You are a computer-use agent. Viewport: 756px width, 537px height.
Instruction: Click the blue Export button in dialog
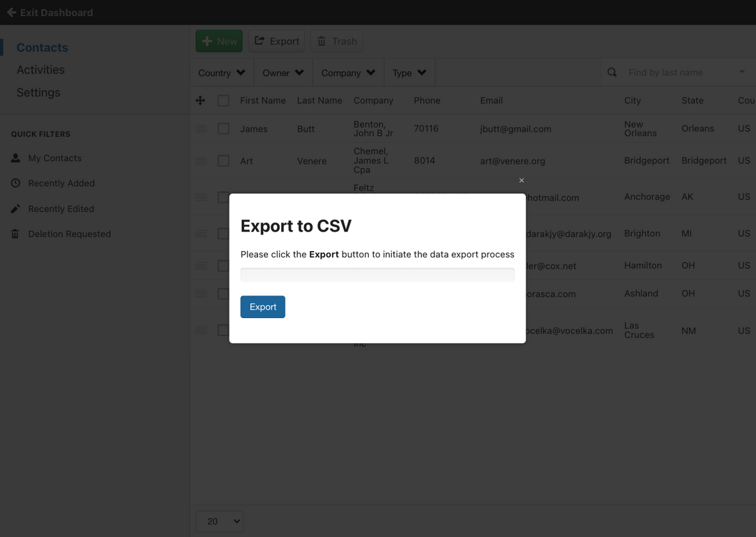(x=263, y=307)
